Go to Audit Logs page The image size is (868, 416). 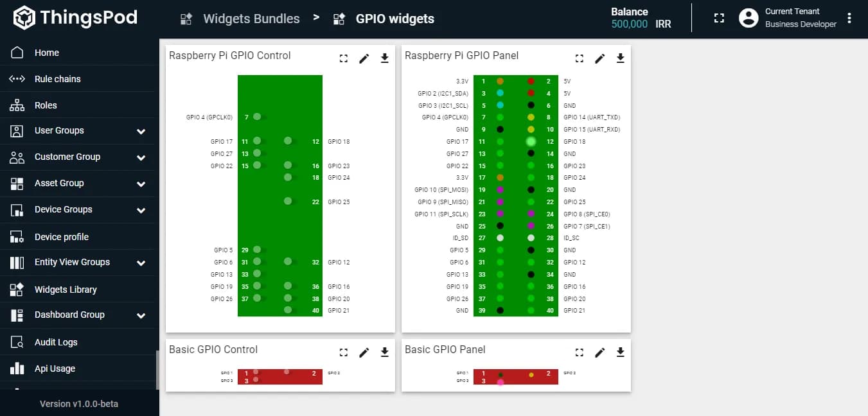tap(55, 342)
